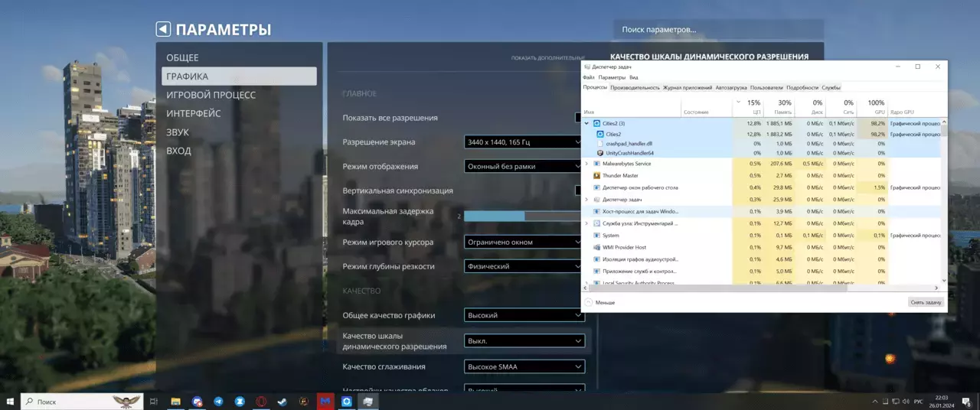Viewport: 980px width, 410px height.
Task: Click the network icon in system tray
Action: tap(896, 402)
